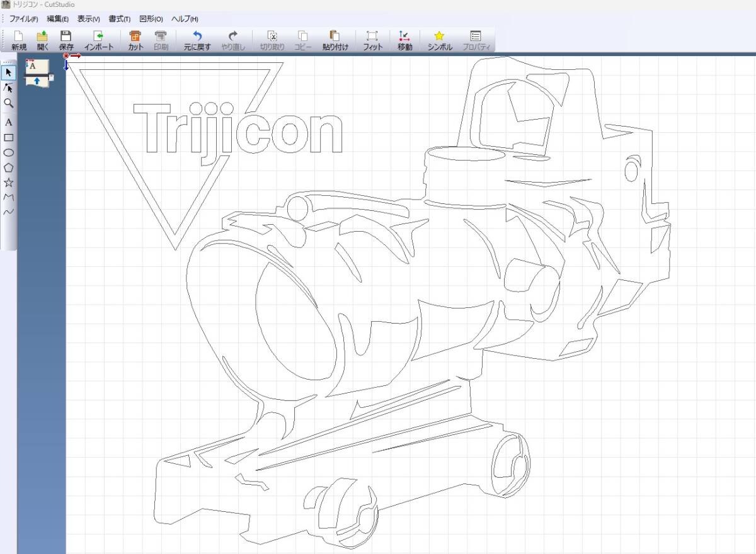Image resolution: width=756 pixels, height=554 pixels.
Task: Open the 図形(O) menu
Action: [x=151, y=19]
